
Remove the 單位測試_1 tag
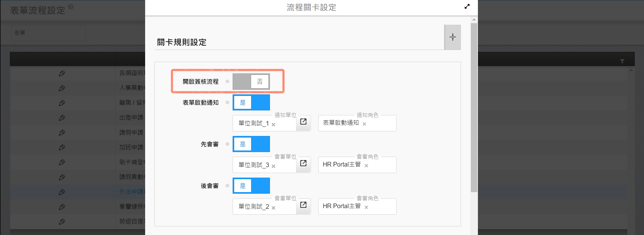(274, 125)
